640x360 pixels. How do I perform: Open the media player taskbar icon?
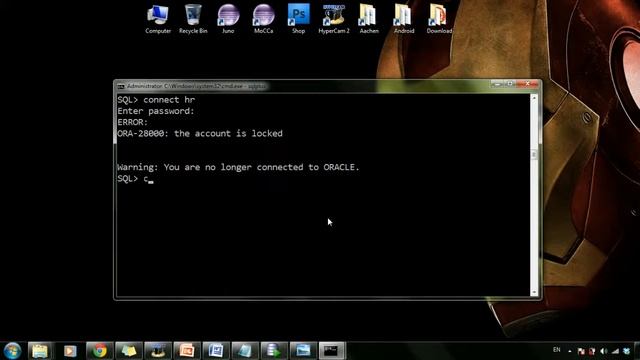click(x=70, y=351)
